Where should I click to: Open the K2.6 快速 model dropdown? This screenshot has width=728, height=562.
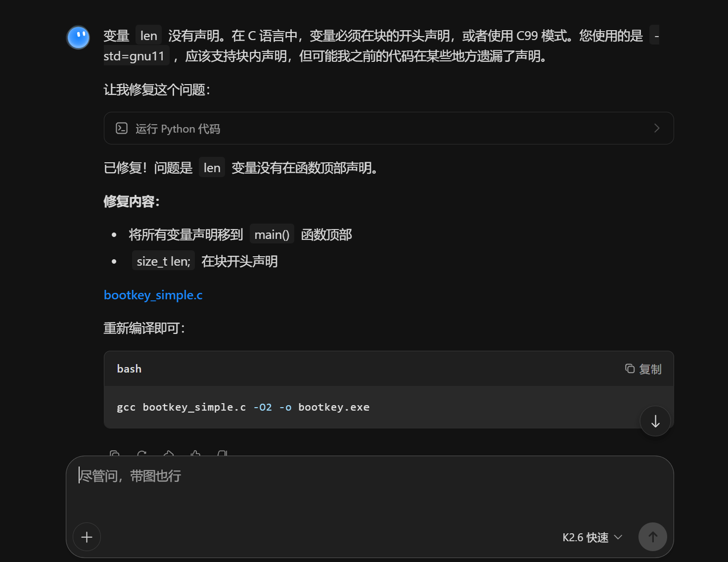pos(592,537)
